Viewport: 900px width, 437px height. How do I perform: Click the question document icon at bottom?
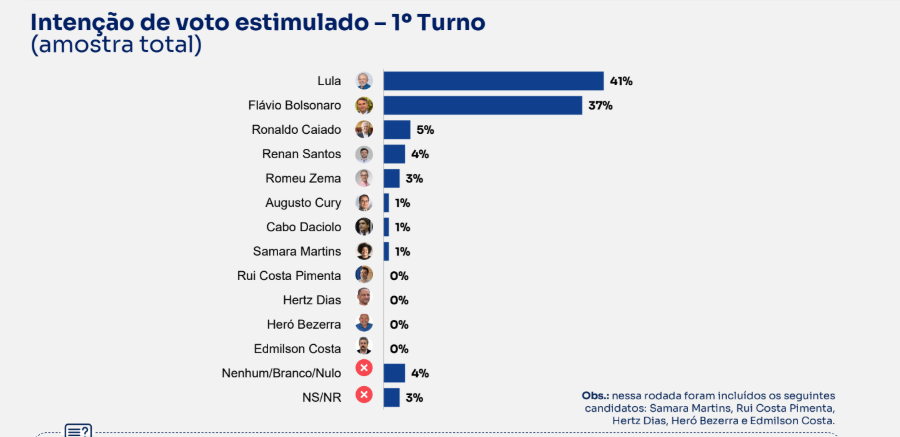tap(78, 431)
